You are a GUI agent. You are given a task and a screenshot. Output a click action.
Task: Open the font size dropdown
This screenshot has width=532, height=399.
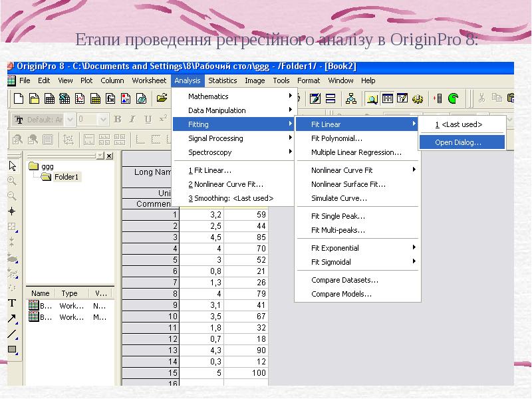pyautogui.click(x=103, y=120)
